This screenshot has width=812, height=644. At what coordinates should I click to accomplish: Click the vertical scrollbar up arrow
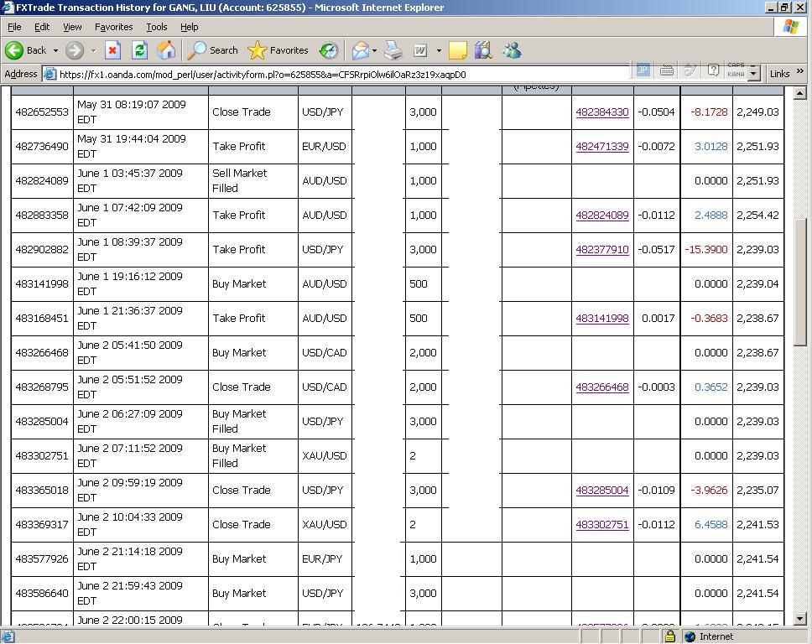tap(800, 93)
